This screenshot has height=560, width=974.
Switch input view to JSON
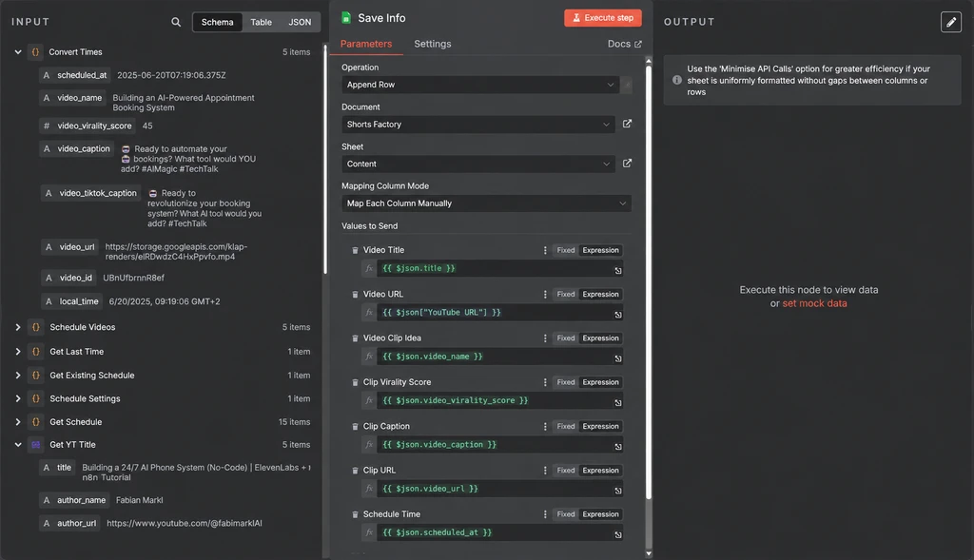(x=300, y=23)
